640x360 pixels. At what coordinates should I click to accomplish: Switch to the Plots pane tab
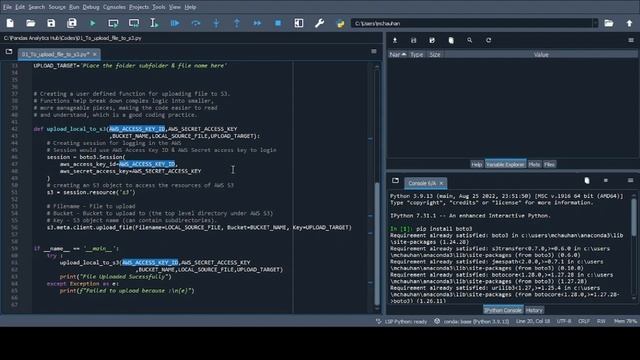point(534,164)
